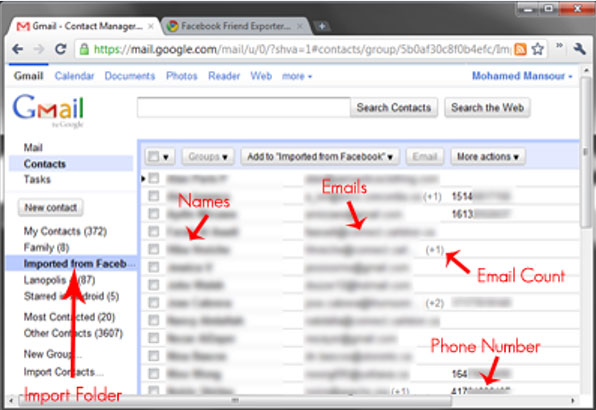The image size is (596, 410).
Task: Go back using browser back arrow
Action: click(x=17, y=49)
